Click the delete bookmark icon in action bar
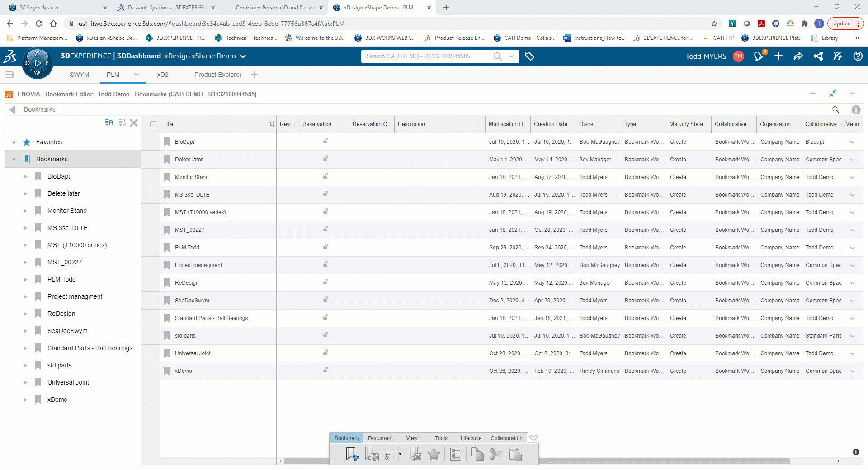 click(415, 454)
